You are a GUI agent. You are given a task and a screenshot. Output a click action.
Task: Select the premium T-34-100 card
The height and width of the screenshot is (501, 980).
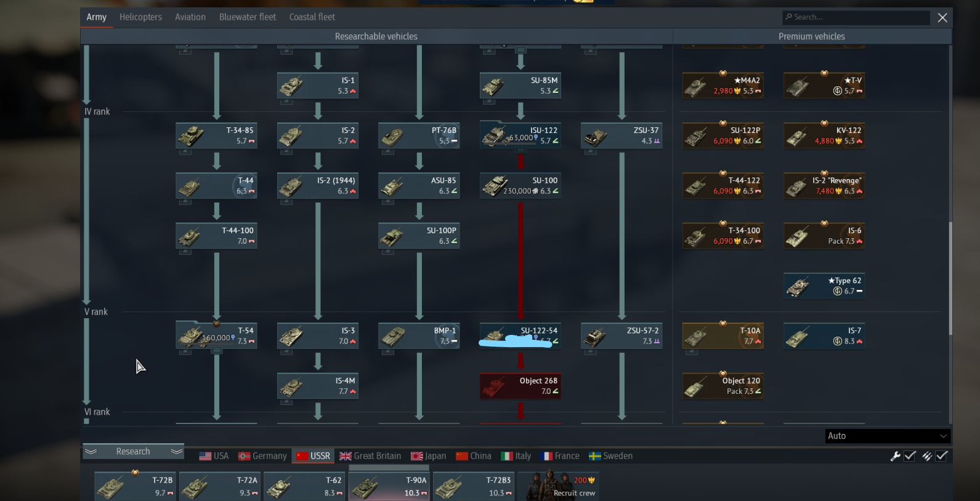723,236
